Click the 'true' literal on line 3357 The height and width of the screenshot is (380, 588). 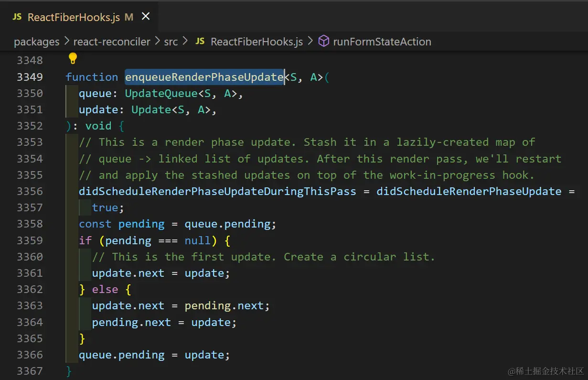105,207
